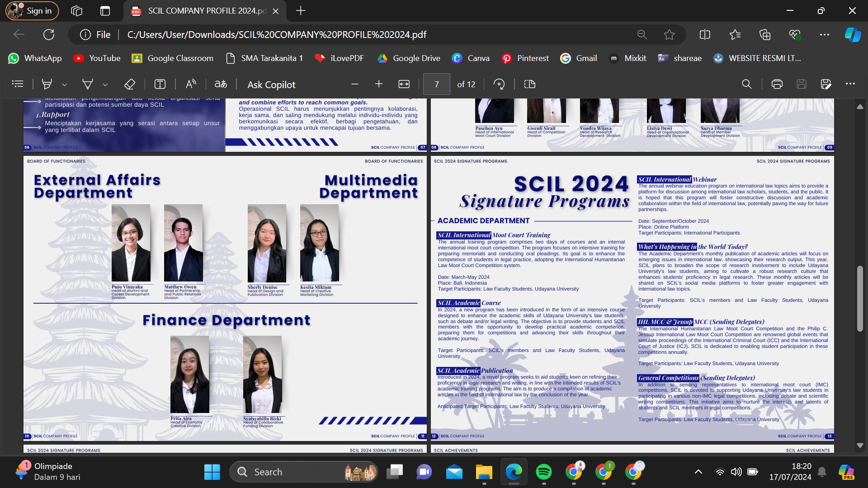Click the Zoom in plus icon

click(379, 84)
